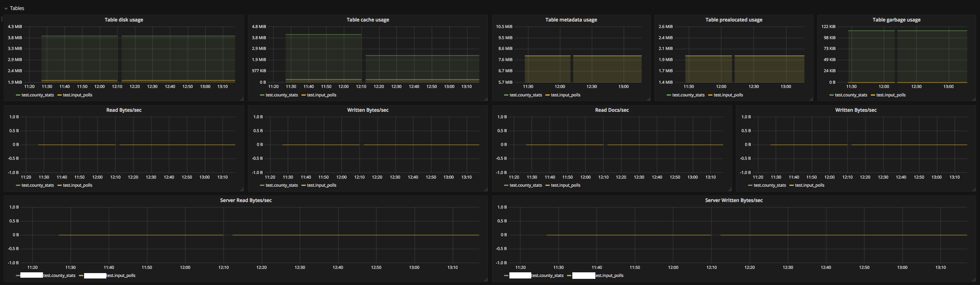The width and height of the screenshot is (980, 285).
Task: Click the 2.6 MiB axis label in Table prealocated usage
Action: tap(666, 27)
